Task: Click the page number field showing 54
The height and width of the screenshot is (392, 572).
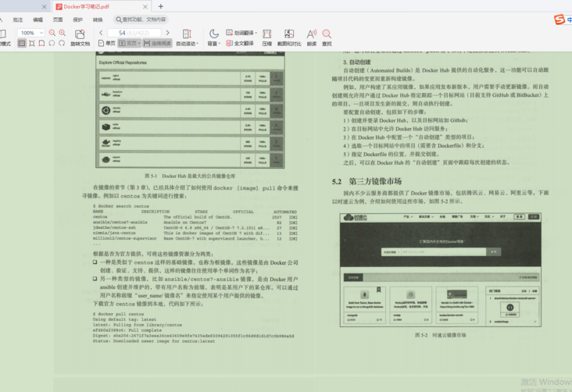Action: 134,33
